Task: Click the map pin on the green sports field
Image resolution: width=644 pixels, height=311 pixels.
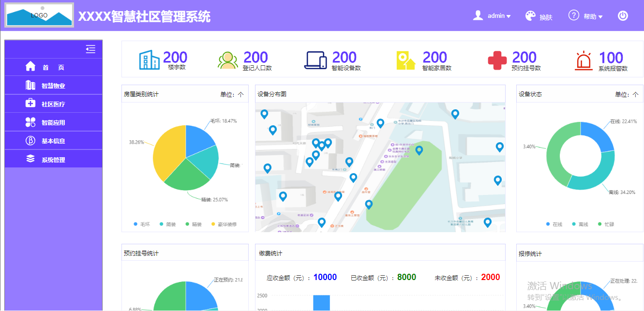Action: point(419,150)
